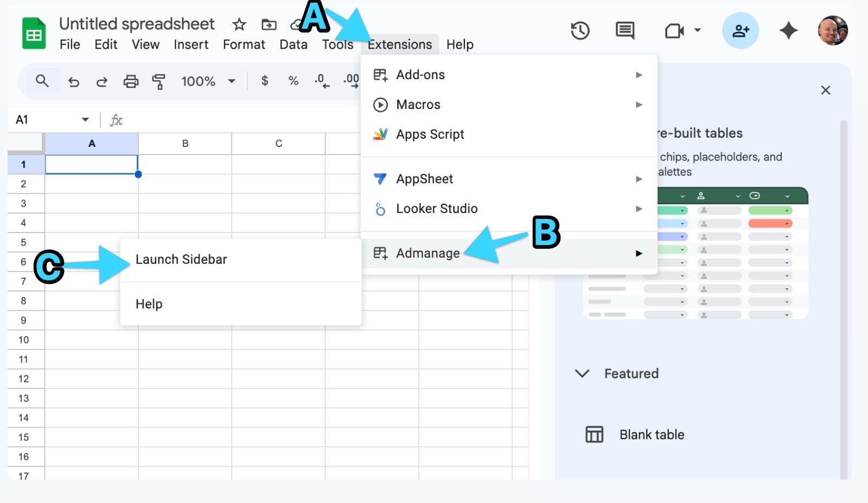Choose Help in Admanage submenu
868x503 pixels.
click(241, 304)
